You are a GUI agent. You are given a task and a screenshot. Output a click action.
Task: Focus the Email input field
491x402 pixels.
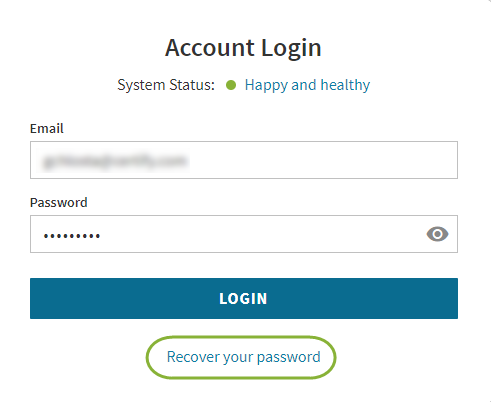click(244, 160)
